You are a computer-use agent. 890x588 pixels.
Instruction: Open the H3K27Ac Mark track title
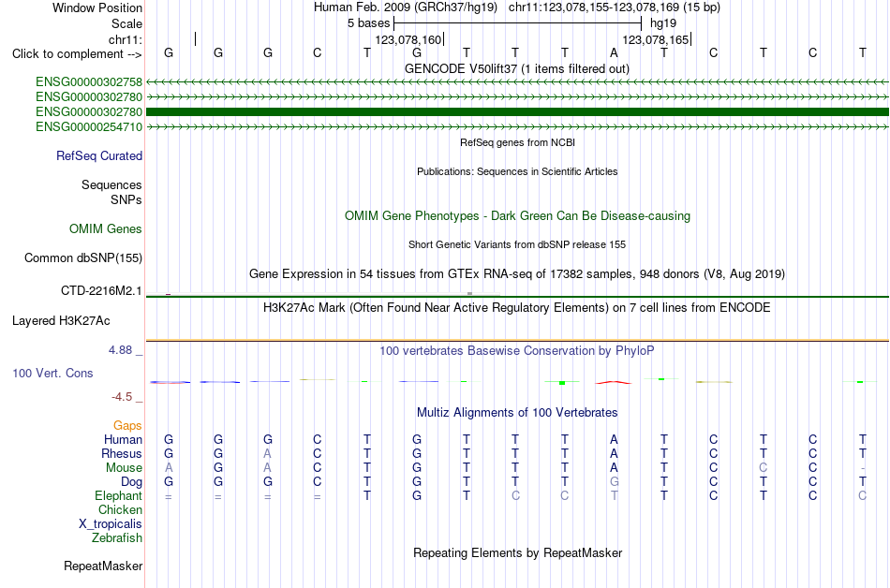(x=517, y=308)
